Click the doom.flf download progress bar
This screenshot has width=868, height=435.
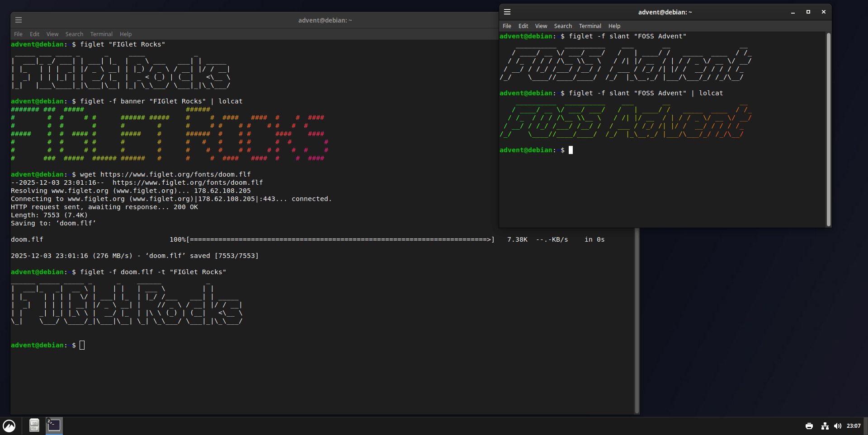tap(341, 239)
